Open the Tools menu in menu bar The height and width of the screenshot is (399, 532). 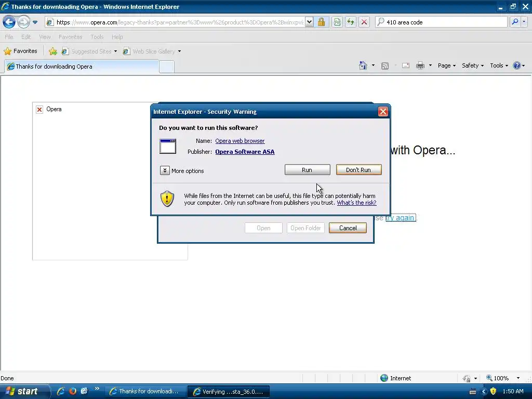tap(97, 37)
